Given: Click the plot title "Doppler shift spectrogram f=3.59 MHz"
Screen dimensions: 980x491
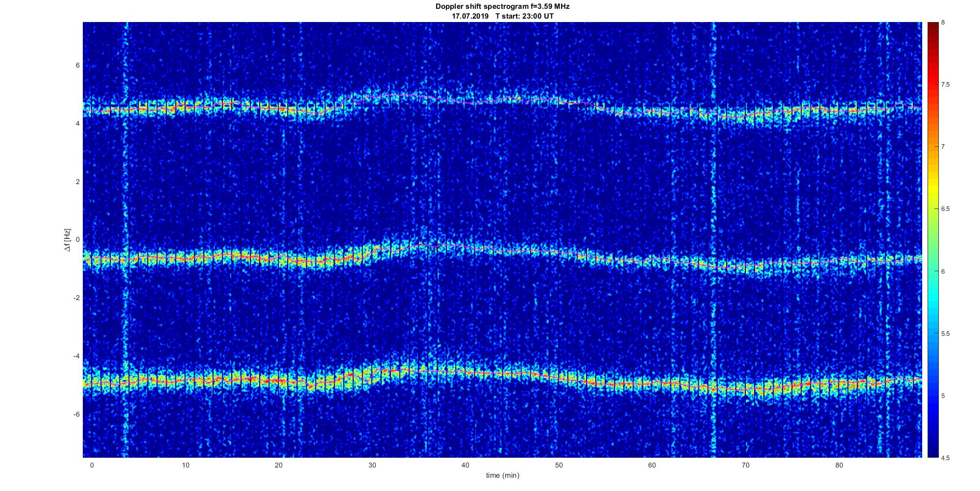Looking at the screenshot, I should tap(503, 6).
